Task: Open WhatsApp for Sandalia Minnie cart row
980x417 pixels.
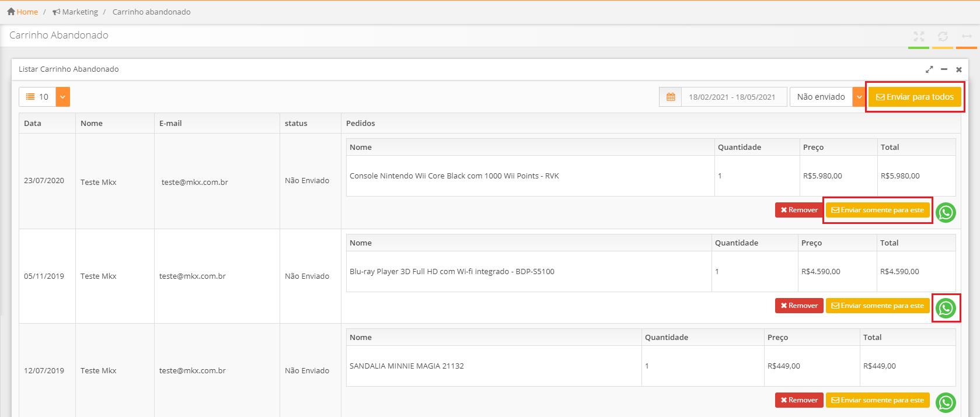Action: pyautogui.click(x=946, y=402)
